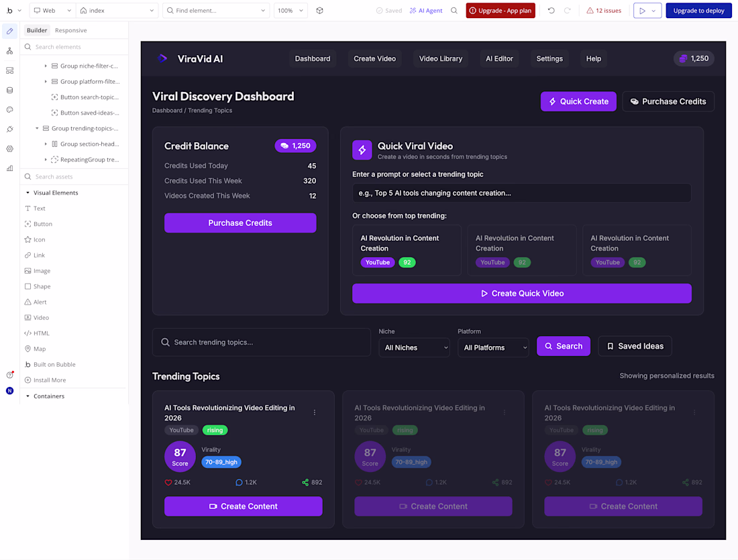Open the Logs chart icon in left rail
Viewport: 738px width, 560px height.
coord(10,168)
